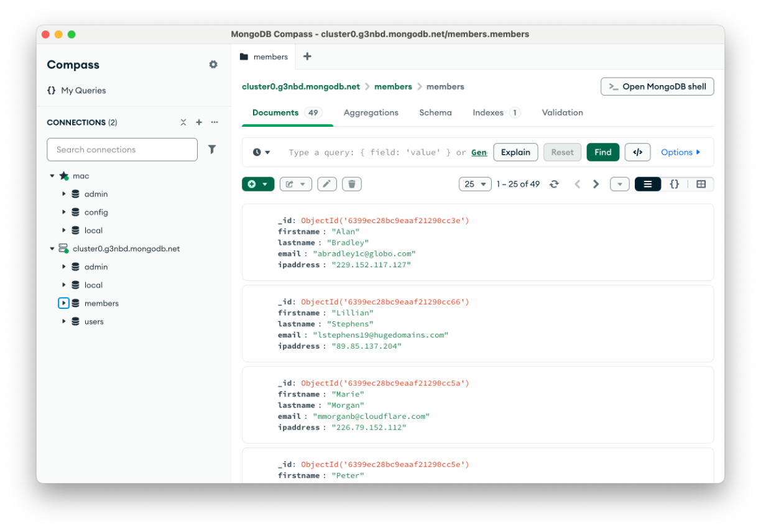Viewport: 761px width, 532px height.
Task: Open Compass settings gear icon
Action: click(213, 65)
